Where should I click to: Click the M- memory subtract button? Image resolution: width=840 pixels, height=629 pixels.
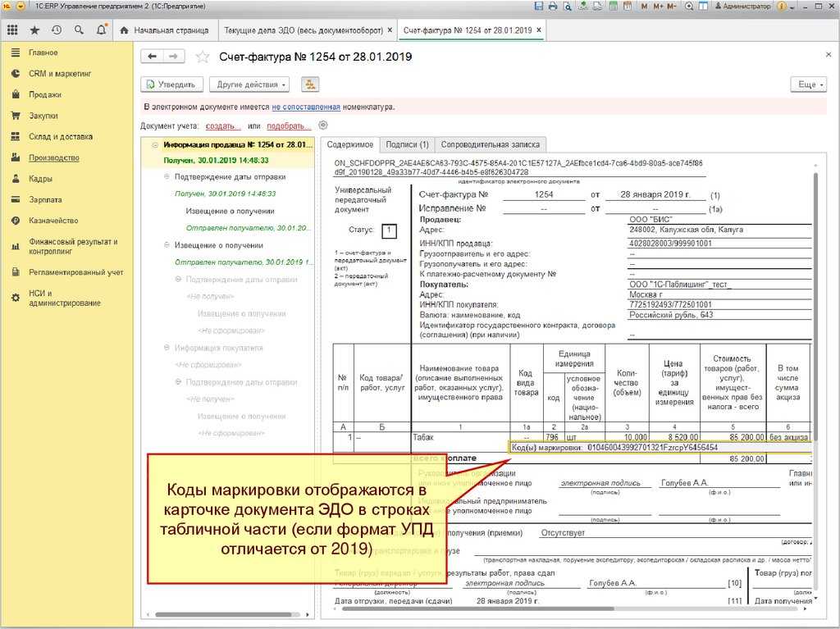coord(673,7)
